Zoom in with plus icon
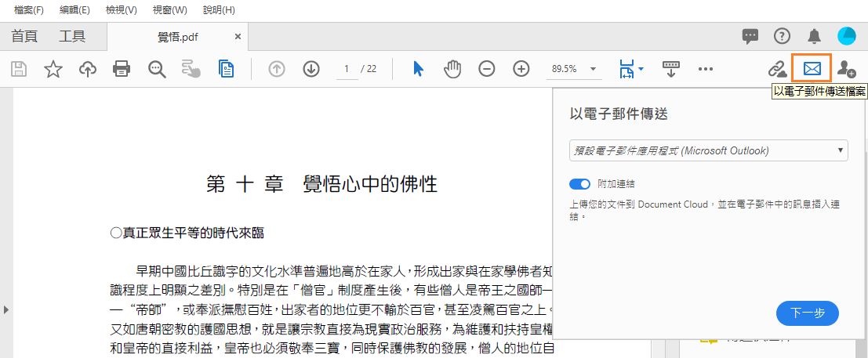The image size is (868, 358). tap(521, 69)
